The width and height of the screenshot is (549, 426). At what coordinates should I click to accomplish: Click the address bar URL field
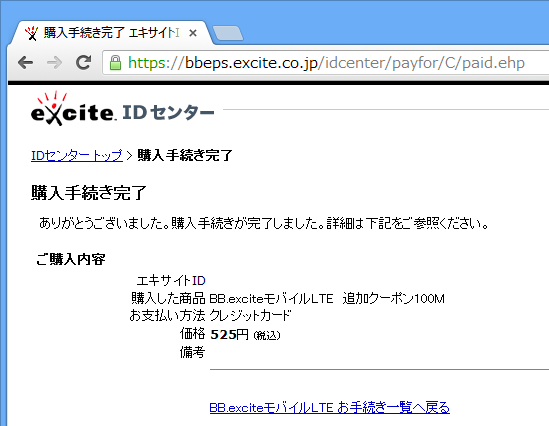326,63
